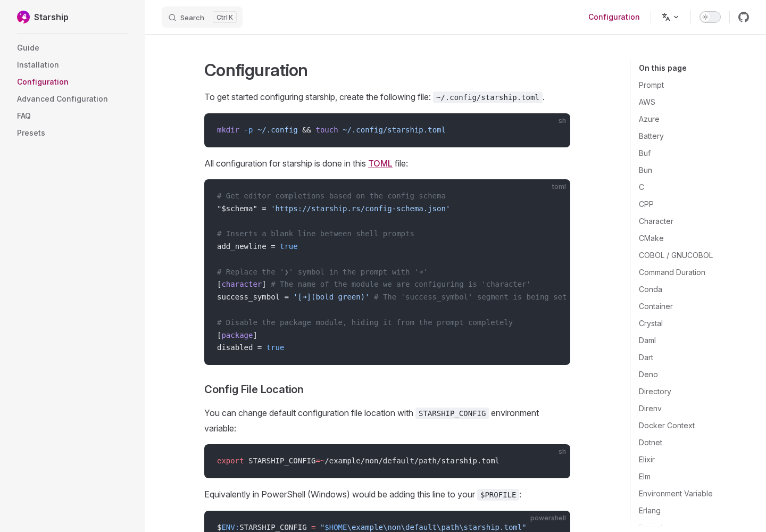Open Advanced Configuration sidebar page
This screenshot has height=532, width=766.
62,99
